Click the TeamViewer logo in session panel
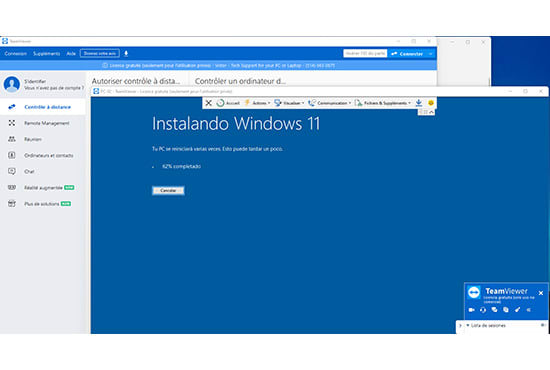550x370 pixels. 474,292
